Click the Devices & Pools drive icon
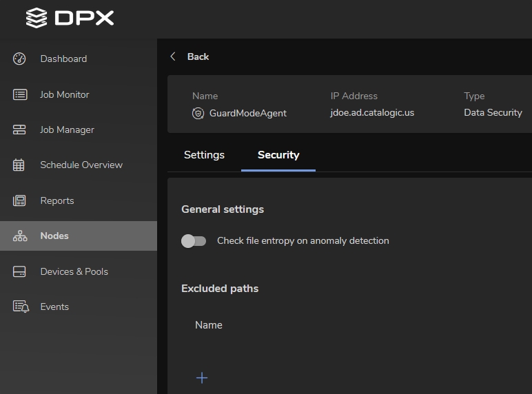 click(x=20, y=271)
